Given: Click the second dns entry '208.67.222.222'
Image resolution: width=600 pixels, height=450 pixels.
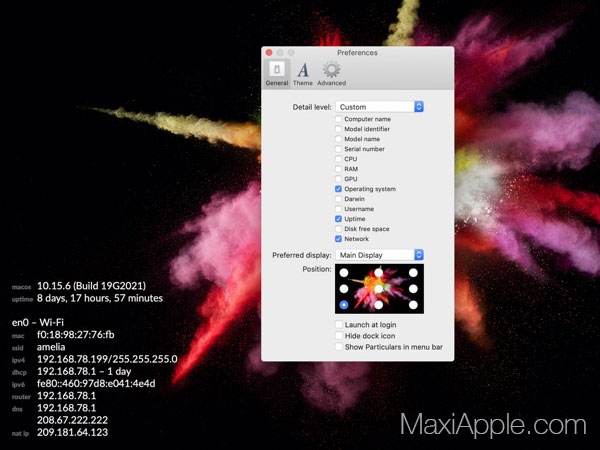Looking at the screenshot, I should (x=72, y=420).
